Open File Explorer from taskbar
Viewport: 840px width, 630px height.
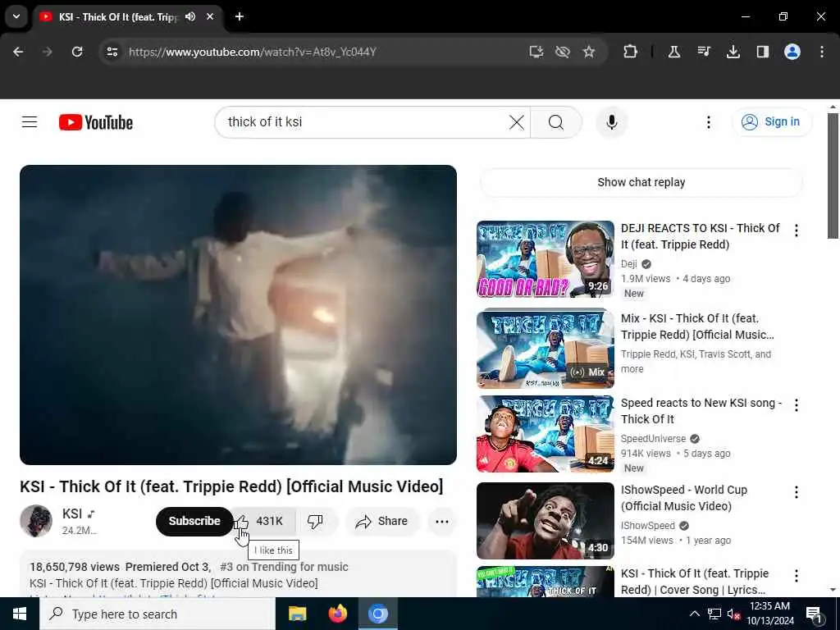297,614
